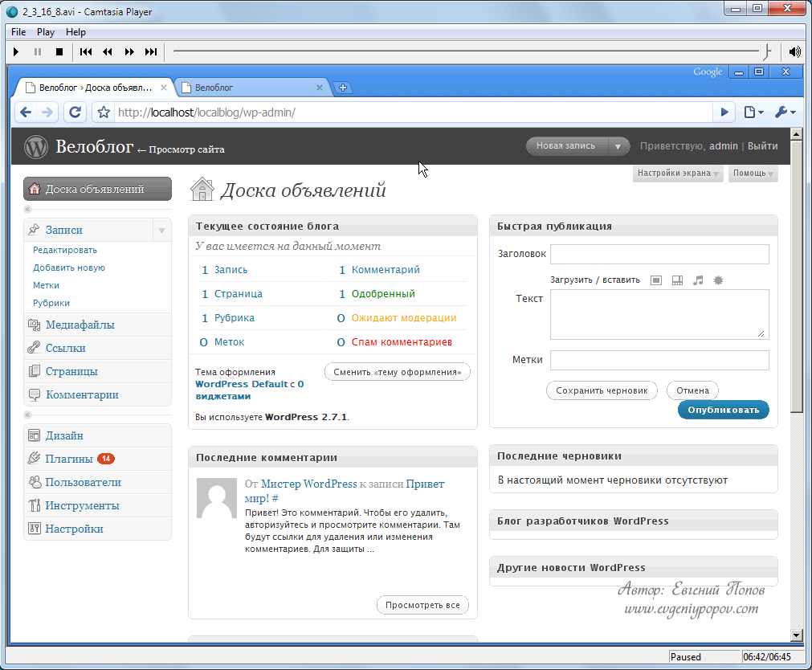Click the Camtasia Stop button

[59, 52]
